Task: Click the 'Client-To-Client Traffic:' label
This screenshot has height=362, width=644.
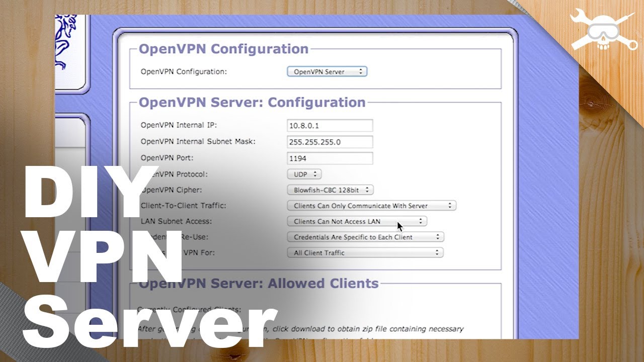Action: (183, 206)
